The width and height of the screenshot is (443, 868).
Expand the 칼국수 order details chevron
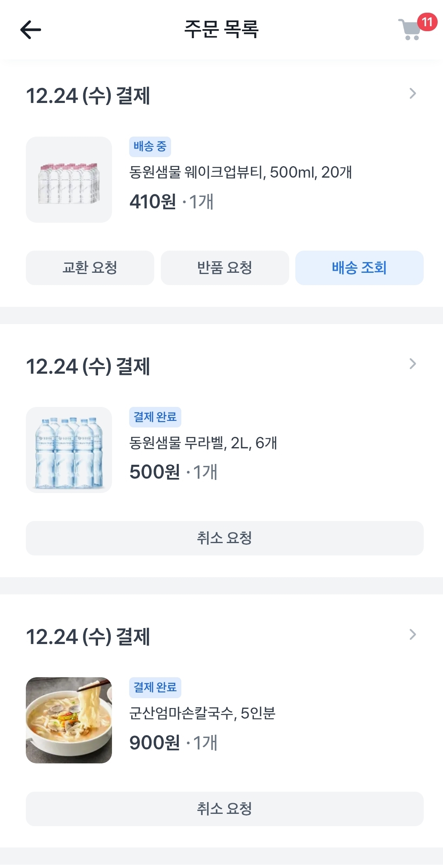pos(413,635)
